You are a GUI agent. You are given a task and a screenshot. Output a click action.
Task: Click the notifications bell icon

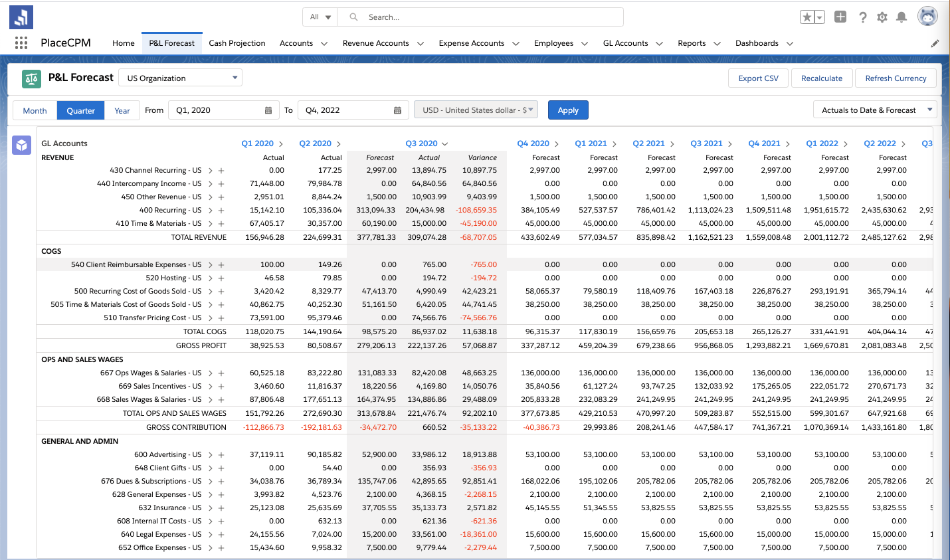click(902, 17)
